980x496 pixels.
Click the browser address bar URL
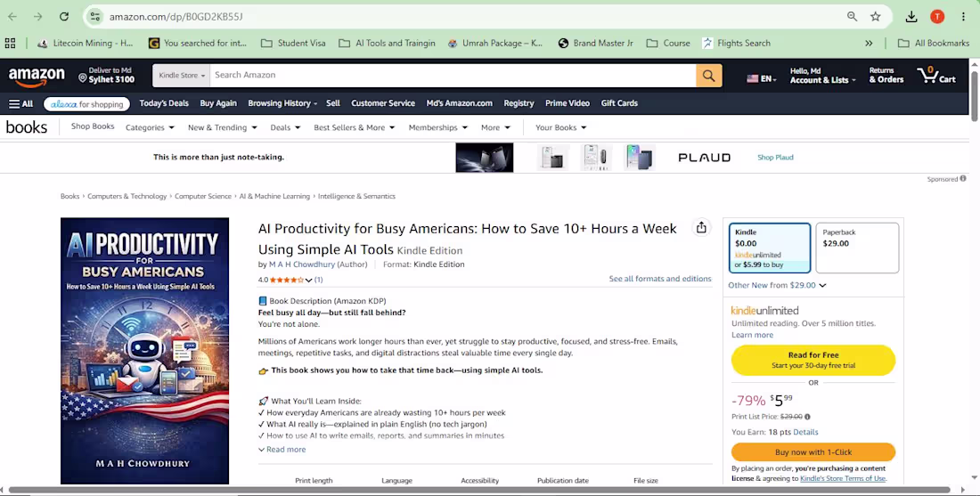pos(176,17)
